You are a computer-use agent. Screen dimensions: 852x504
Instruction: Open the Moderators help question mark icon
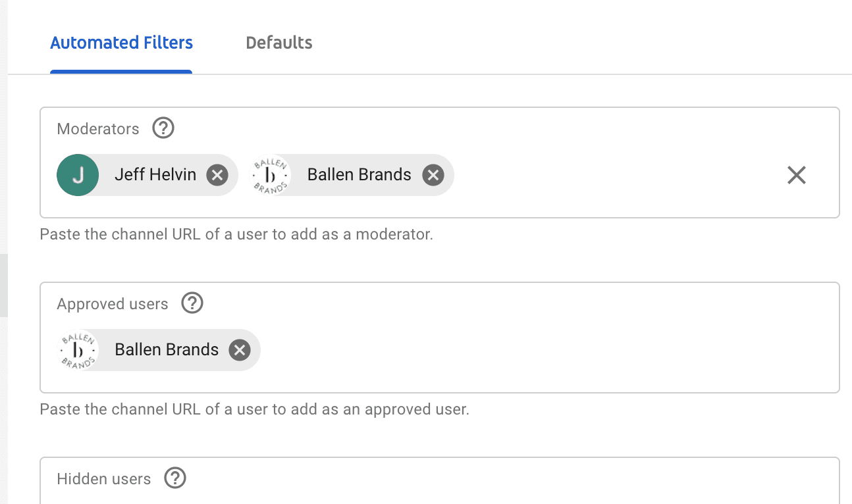point(163,128)
